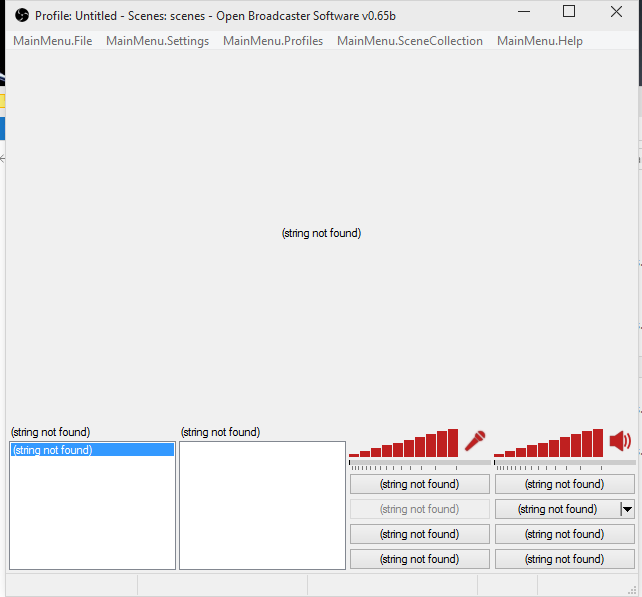
Task: Adjust the microphone volume slider track
Action: [420, 463]
